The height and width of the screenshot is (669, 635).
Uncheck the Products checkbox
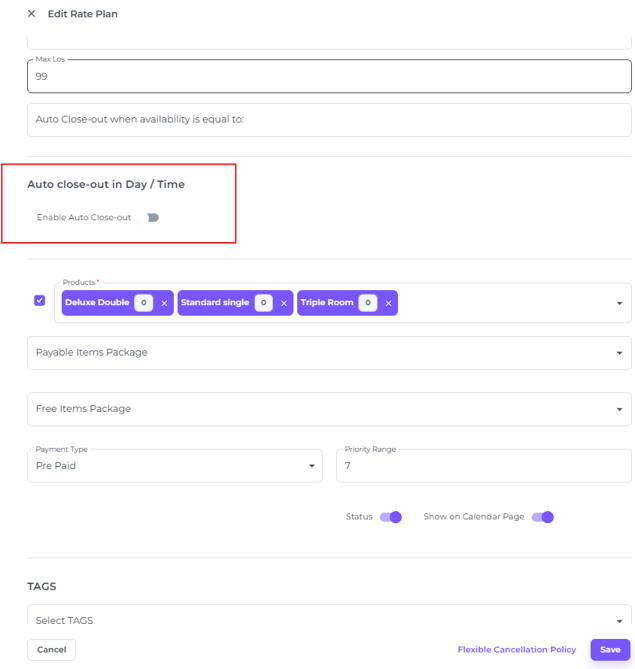[x=40, y=300]
